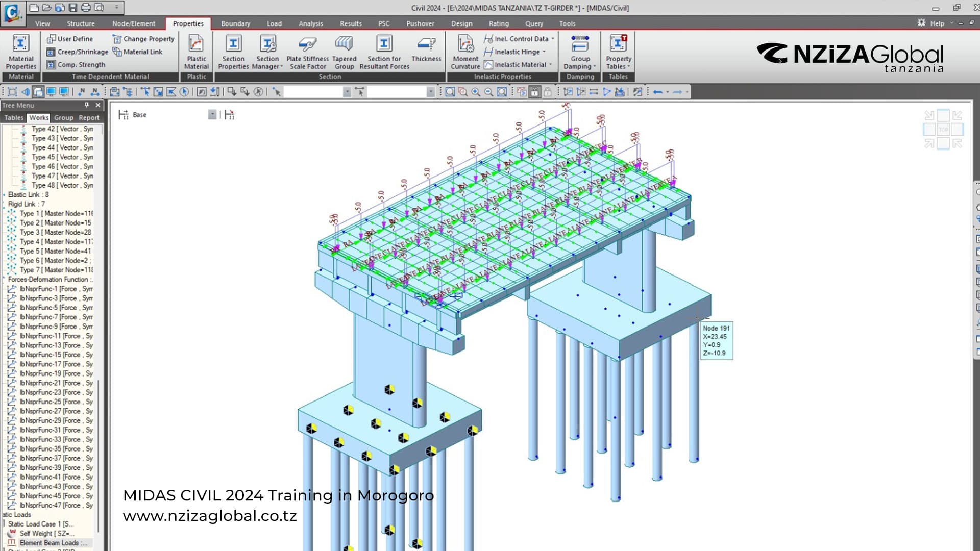Open the Analysis ribbon tab

(311, 23)
